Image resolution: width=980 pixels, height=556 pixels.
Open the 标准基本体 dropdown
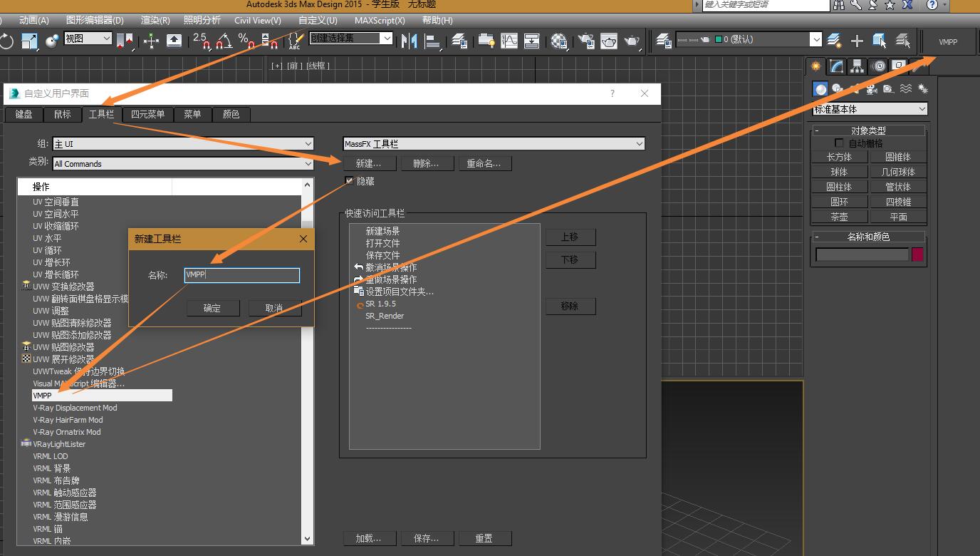click(870, 109)
